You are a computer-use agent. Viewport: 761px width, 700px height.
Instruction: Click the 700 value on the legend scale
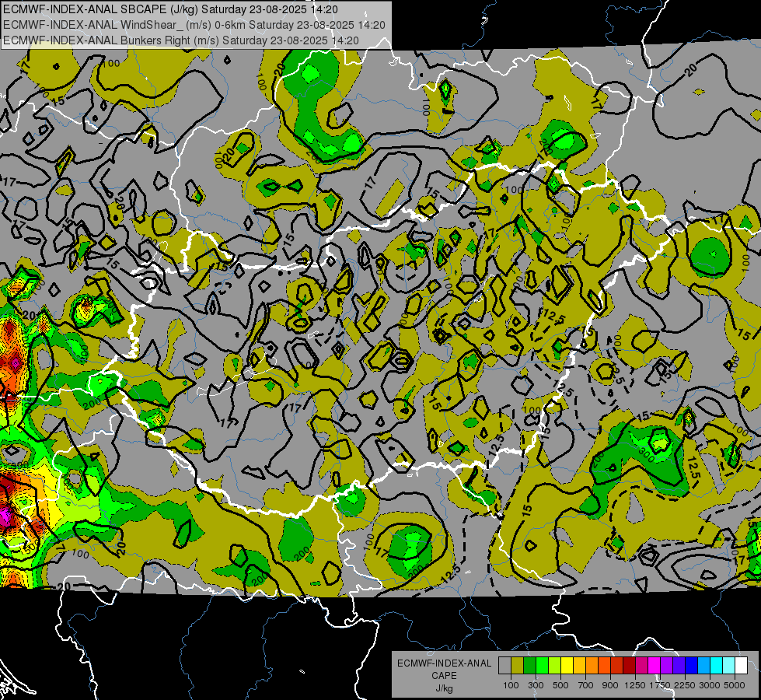click(586, 685)
